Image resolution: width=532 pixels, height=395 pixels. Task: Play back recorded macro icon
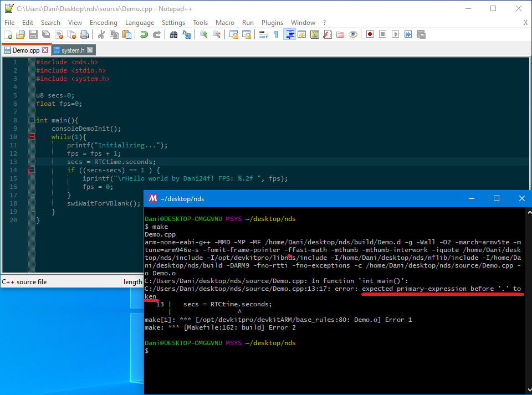coord(395,34)
